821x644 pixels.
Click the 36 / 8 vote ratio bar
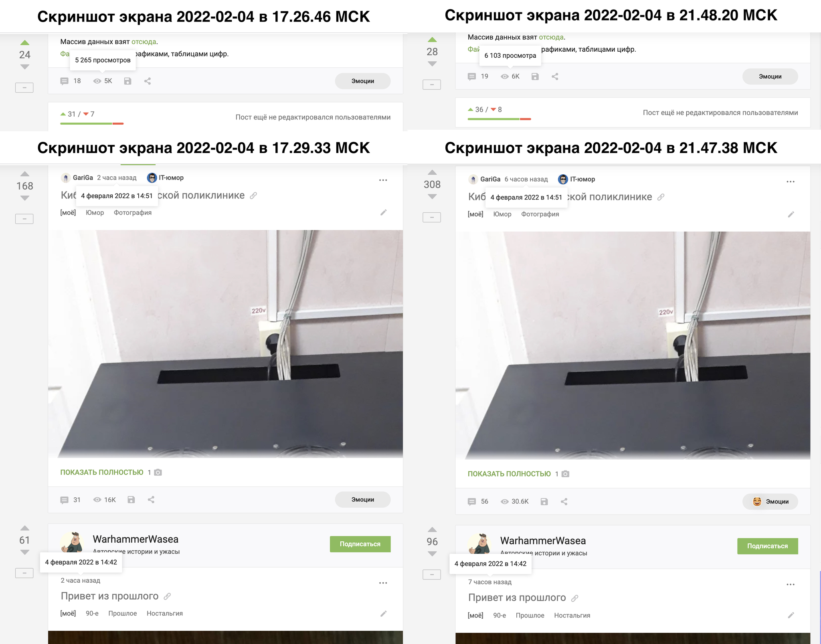coord(499,119)
